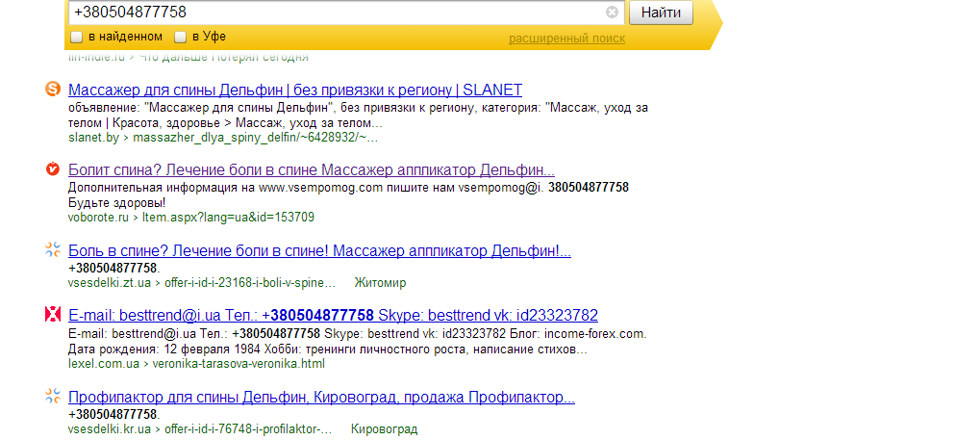The image size is (980, 440).
Task: Open the 'Боль в спине? Лечение боли' result
Action: 319,251
